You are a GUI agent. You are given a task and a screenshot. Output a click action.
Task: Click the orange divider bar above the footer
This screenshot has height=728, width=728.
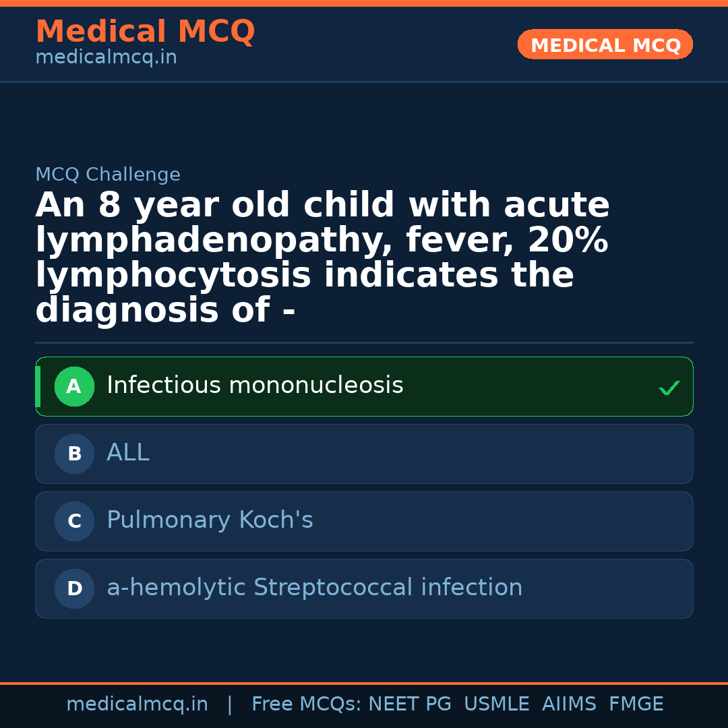pos(364,683)
